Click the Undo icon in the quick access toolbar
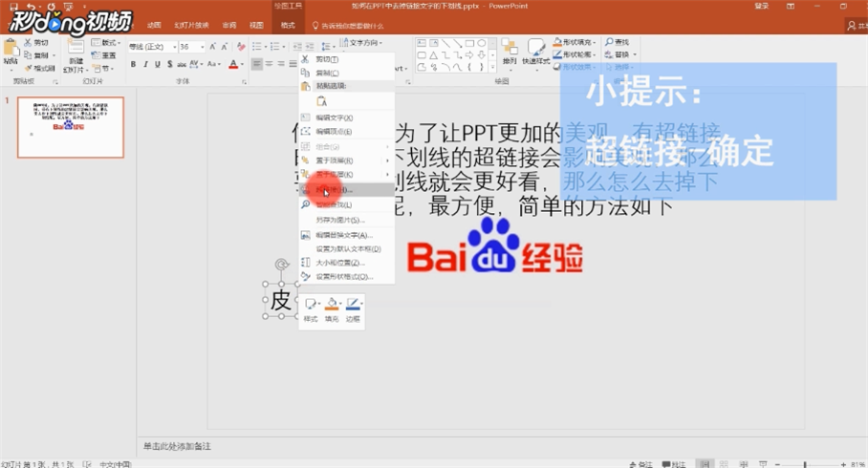 click(x=31, y=7)
